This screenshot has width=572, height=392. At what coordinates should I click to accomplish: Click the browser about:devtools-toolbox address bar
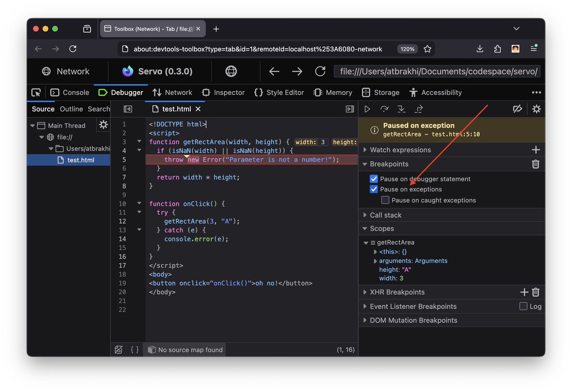(257, 49)
